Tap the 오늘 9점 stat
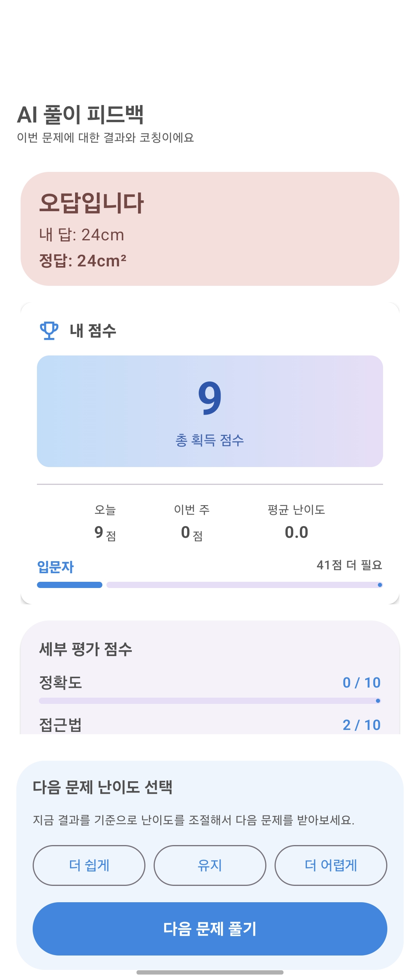 (x=105, y=523)
